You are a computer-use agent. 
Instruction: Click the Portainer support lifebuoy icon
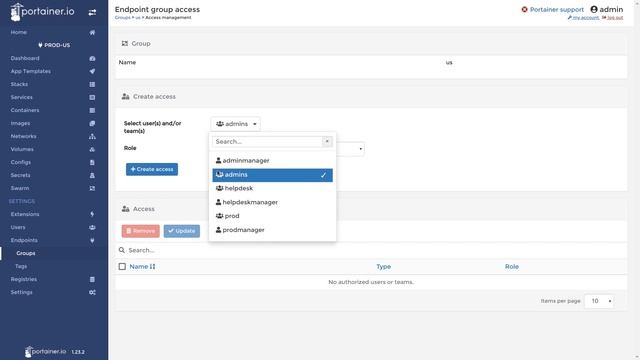(524, 9)
